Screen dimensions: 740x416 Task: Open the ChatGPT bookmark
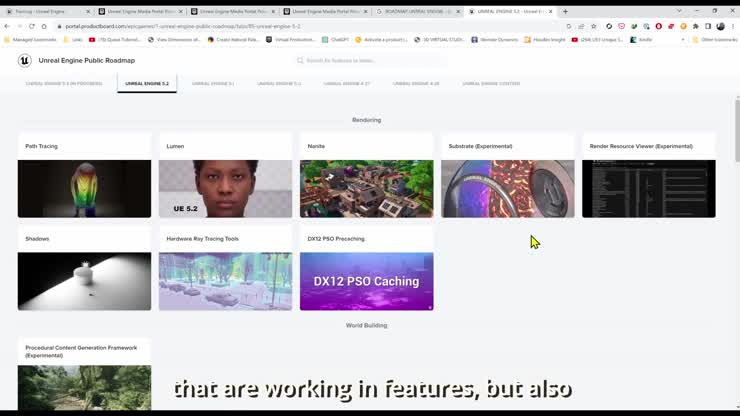click(335, 40)
